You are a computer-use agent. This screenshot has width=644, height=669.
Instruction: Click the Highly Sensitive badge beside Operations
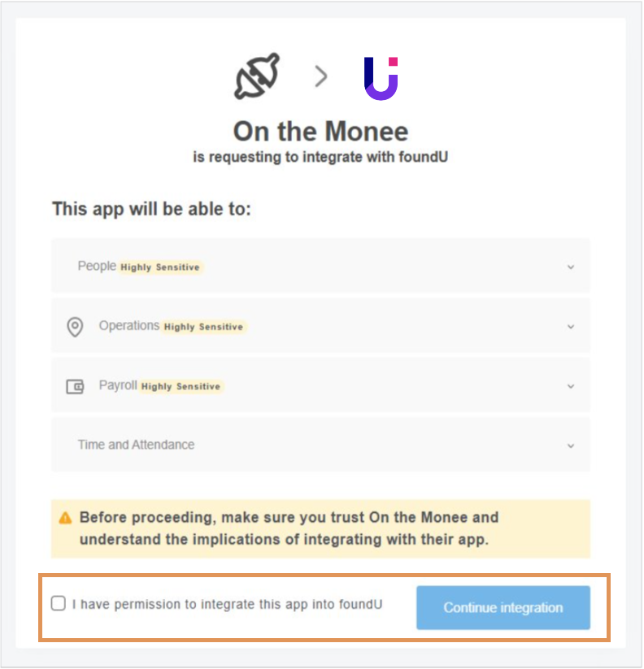203,327
